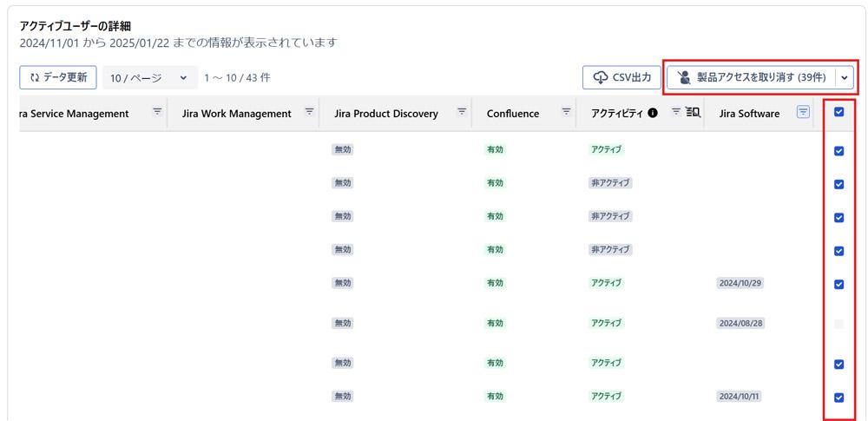The height and width of the screenshot is (421, 868).
Task: Click the Jira Work Management column header text
Action: click(x=236, y=114)
